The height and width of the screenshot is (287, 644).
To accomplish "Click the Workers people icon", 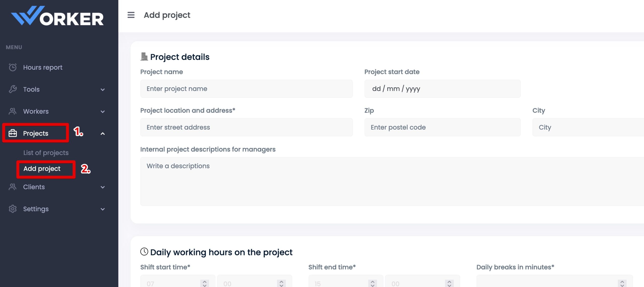I will (13, 111).
